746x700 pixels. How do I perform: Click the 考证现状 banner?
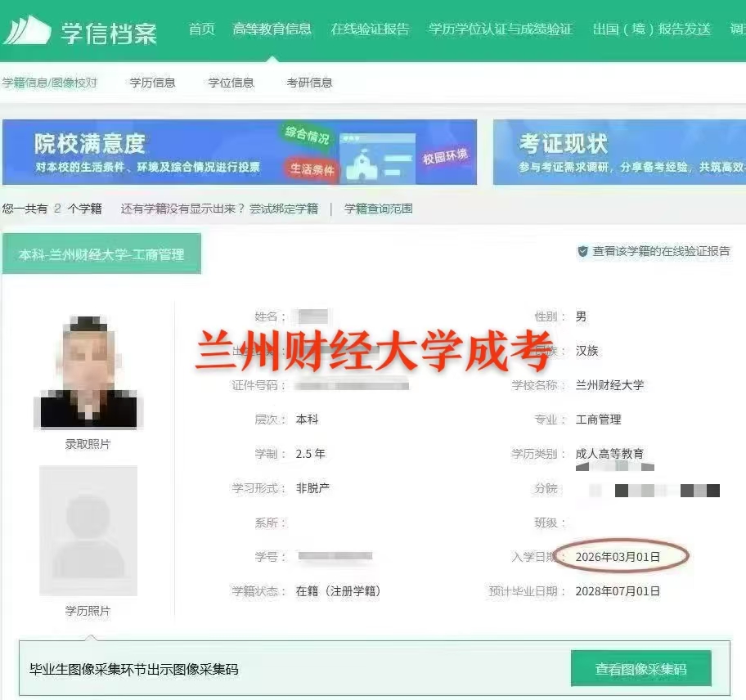[618, 153]
